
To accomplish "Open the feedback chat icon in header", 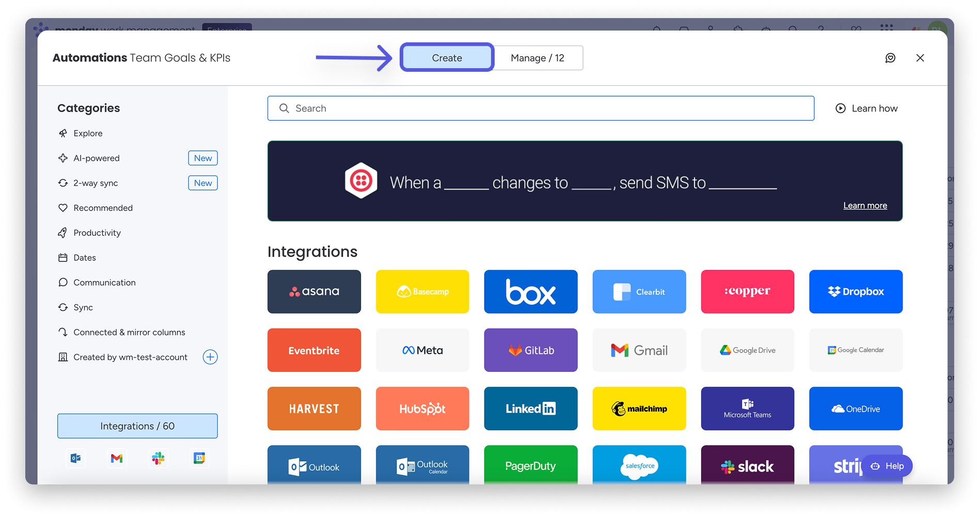I will [x=890, y=58].
